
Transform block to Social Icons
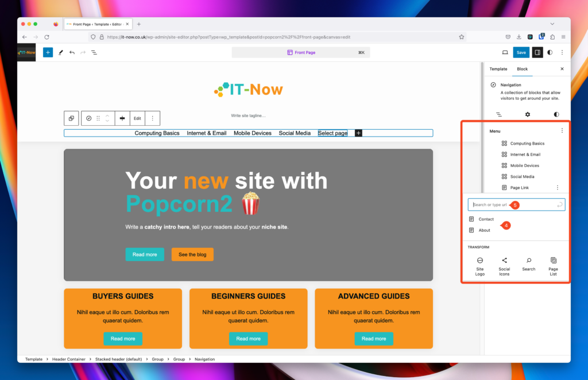point(504,266)
